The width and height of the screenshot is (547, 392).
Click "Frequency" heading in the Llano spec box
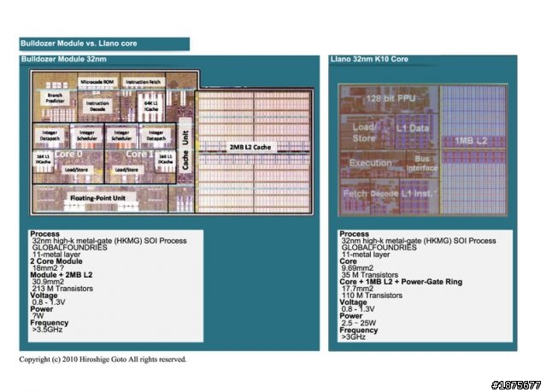click(359, 330)
